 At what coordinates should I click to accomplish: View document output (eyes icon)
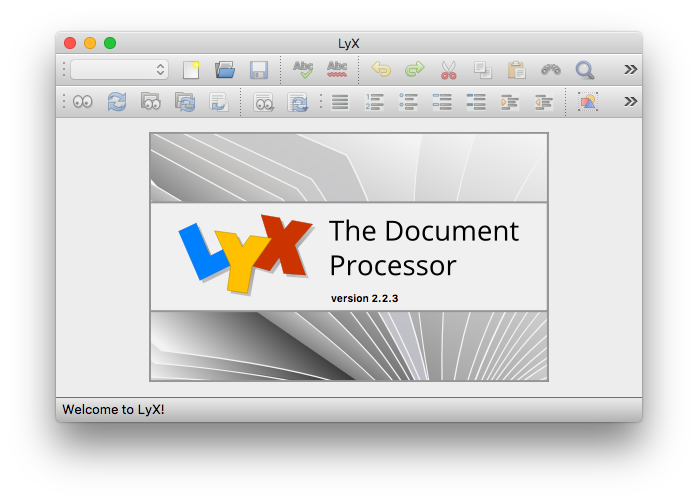(x=82, y=102)
